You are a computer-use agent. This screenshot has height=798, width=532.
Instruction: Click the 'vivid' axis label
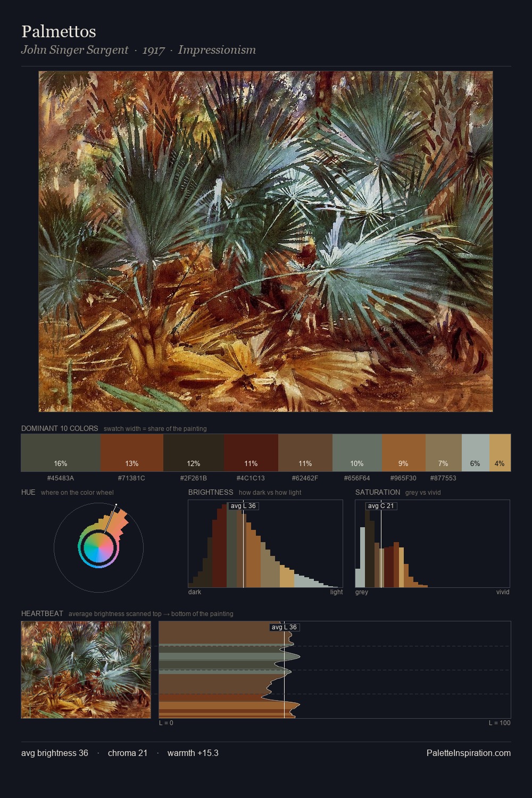pos(503,592)
